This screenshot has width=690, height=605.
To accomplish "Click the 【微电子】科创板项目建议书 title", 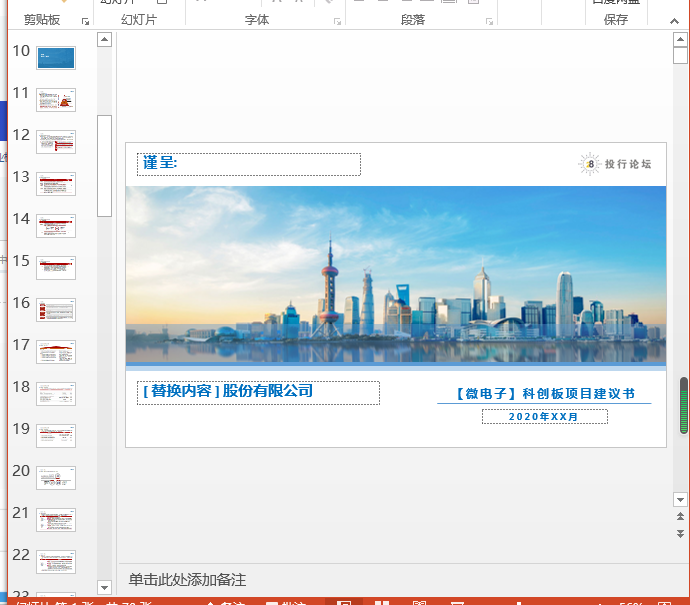I will pyautogui.click(x=544, y=393).
